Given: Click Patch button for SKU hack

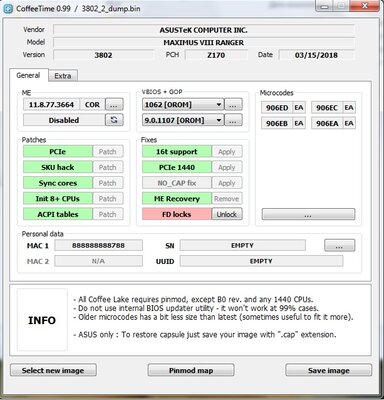Looking at the screenshot, I should [108, 167].
